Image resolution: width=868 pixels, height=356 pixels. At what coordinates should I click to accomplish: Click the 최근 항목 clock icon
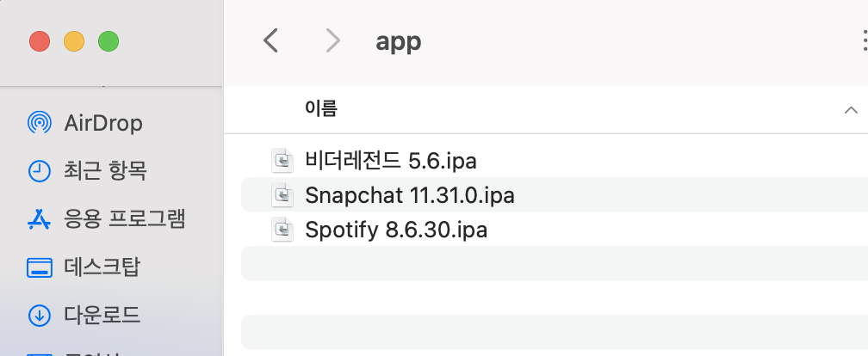[x=40, y=171]
